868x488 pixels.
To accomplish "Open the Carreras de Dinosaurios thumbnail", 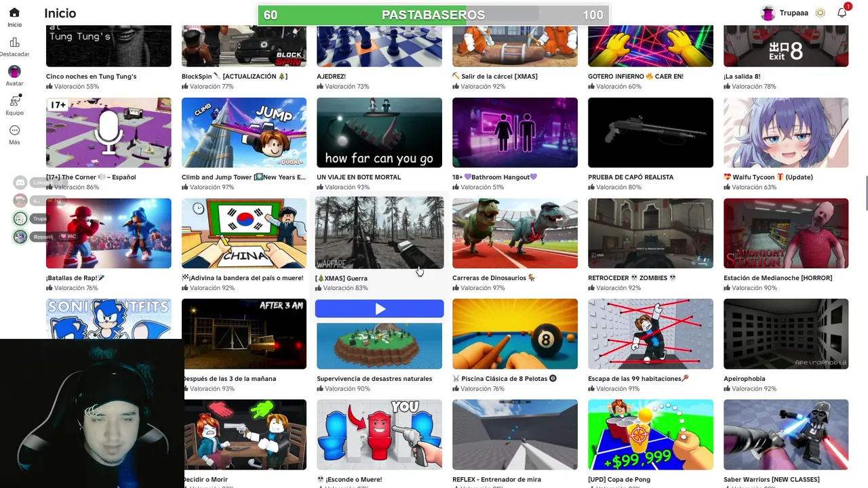I will [x=515, y=233].
